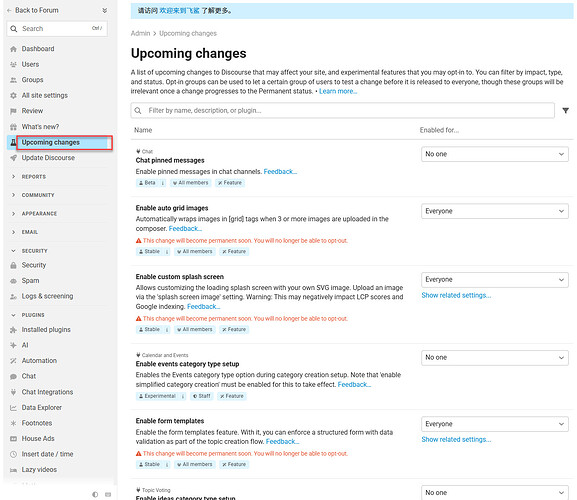
Task: Open the Chat pinned messages enabled-for dropdown
Action: pos(495,154)
